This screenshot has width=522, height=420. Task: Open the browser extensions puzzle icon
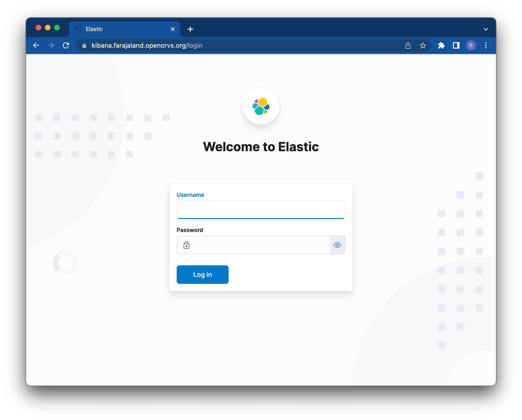pyautogui.click(x=441, y=46)
